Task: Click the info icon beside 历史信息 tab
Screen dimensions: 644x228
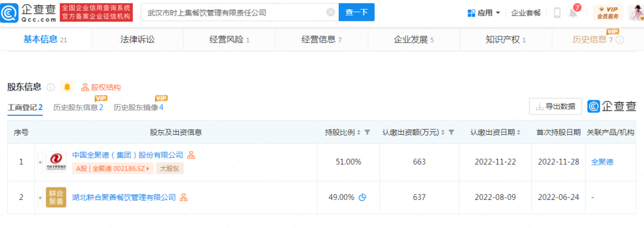Action: point(620,40)
